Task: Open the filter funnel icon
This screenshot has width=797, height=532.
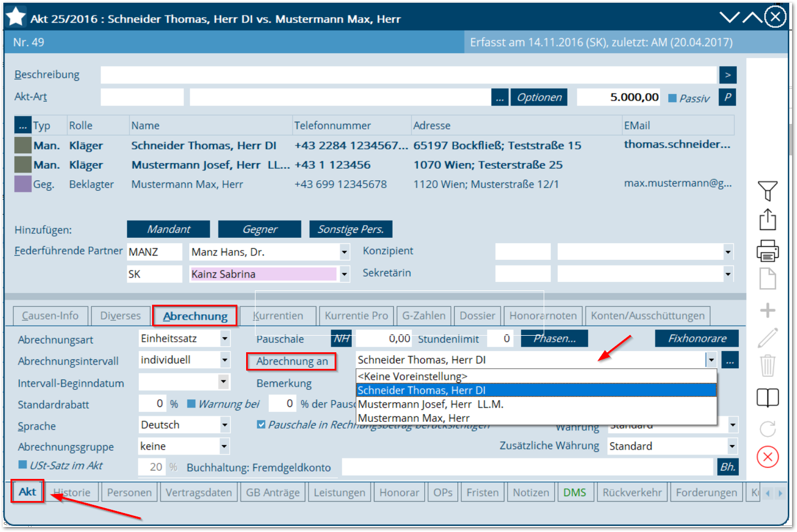Action: click(767, 191)
